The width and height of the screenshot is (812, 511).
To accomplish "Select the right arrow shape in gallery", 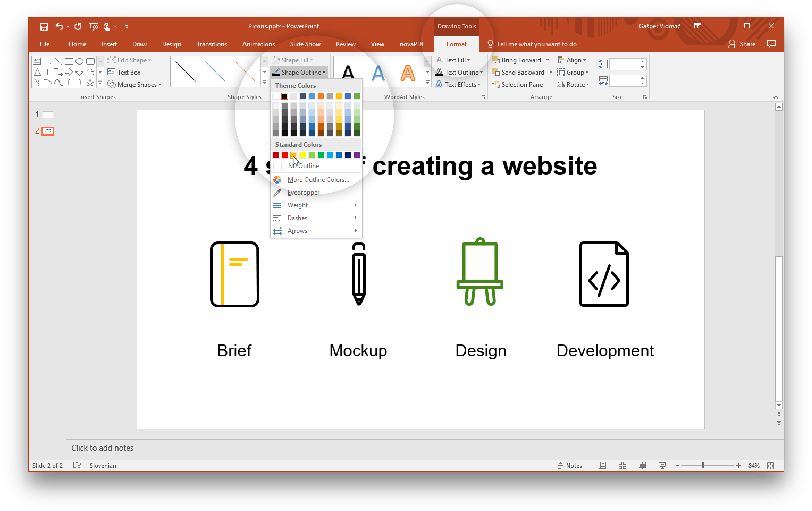I will click(x=69, y=72).
